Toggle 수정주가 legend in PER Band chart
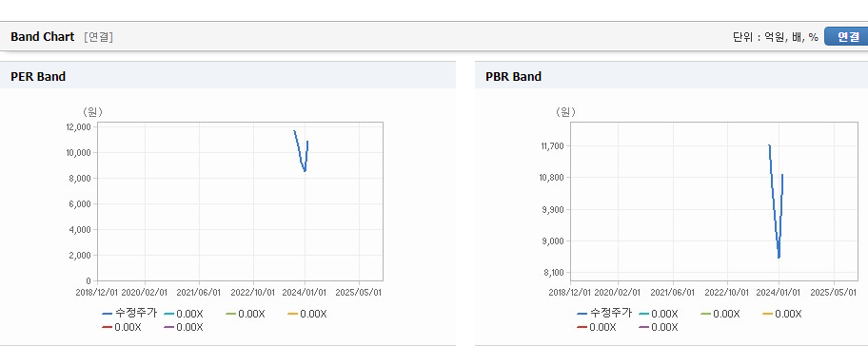This screenshot has width=868, height=346. pyautogui.click(x=130, y=314)
